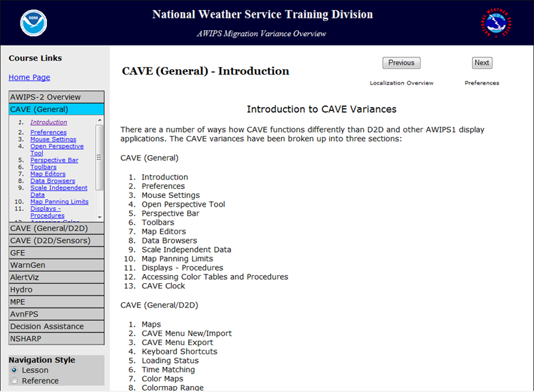Image resolution: width=534 pixels, height=392 pixels.
Task: Click the 'CAVE Menu New/Import' list item
Action: pos(187,333)
